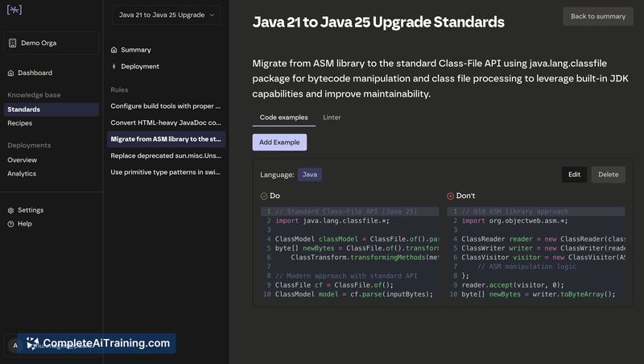644x364 pixels.
Task: Click comment '// Modern approach with standard API'
Action: [346, 276]
